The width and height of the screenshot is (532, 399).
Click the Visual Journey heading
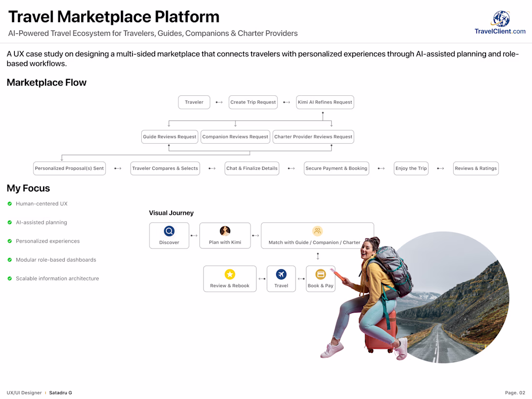pos(171,213)
